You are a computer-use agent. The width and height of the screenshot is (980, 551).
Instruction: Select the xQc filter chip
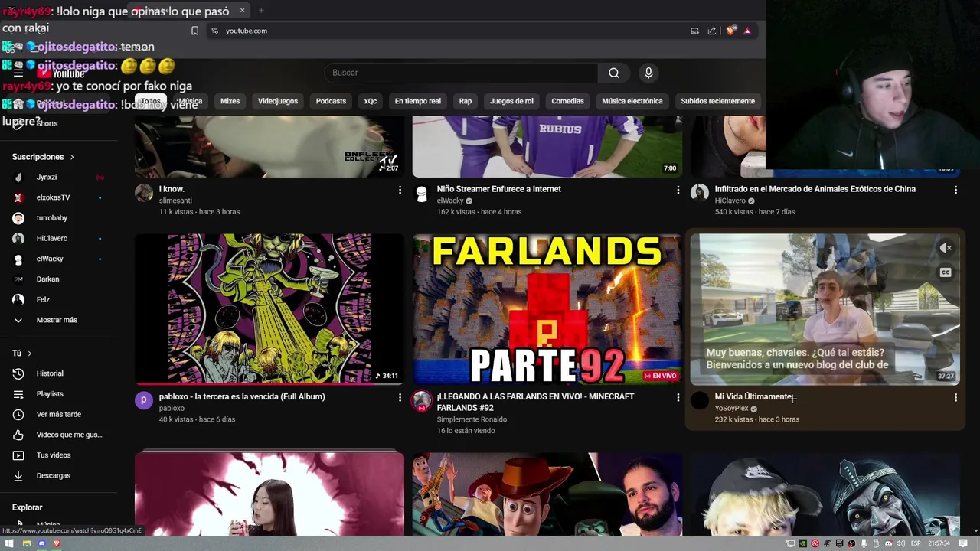coord(371,101)
